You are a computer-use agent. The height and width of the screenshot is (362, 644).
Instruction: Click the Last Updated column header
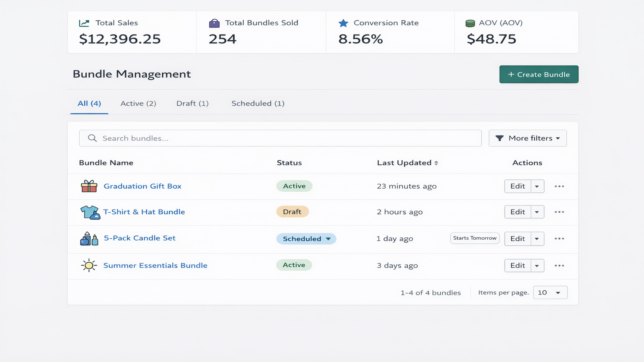click(x=404, y=163)
